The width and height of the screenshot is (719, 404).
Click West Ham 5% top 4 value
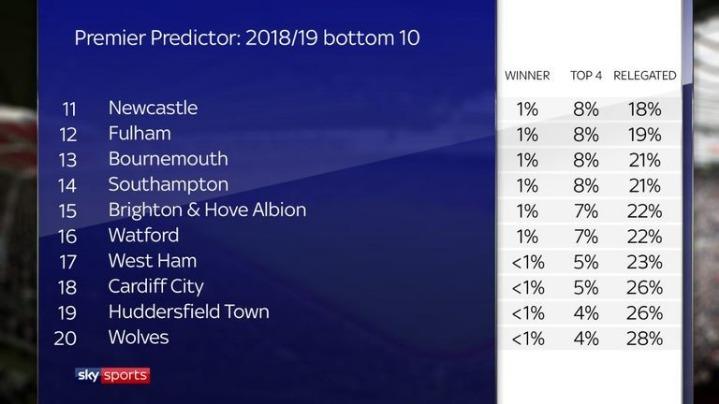[x=586, y=263]
